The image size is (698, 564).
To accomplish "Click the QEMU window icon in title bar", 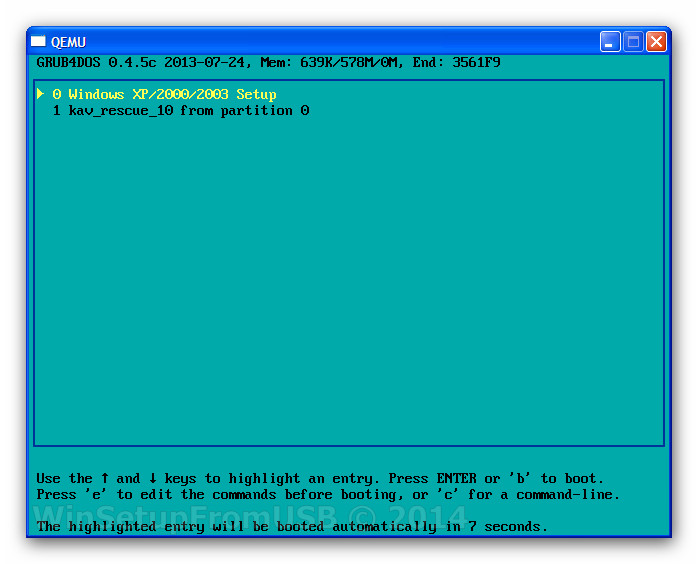I will click(39, 41).
